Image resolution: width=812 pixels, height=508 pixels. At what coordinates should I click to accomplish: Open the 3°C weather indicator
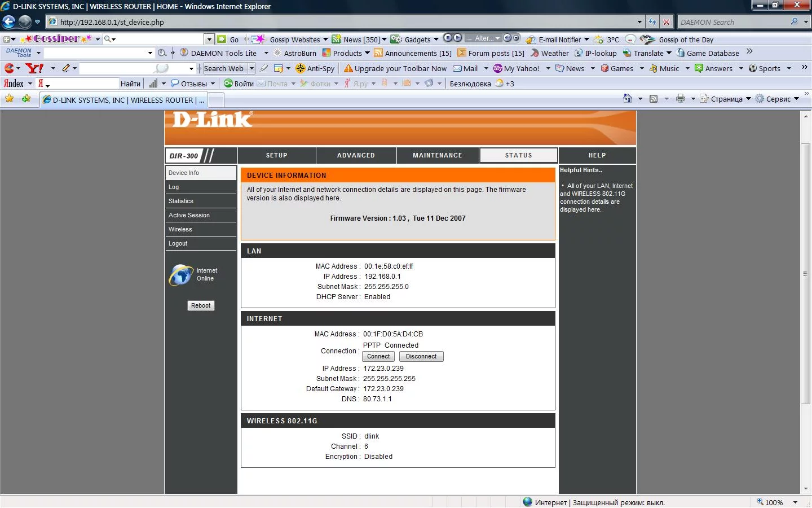[606, 40]
